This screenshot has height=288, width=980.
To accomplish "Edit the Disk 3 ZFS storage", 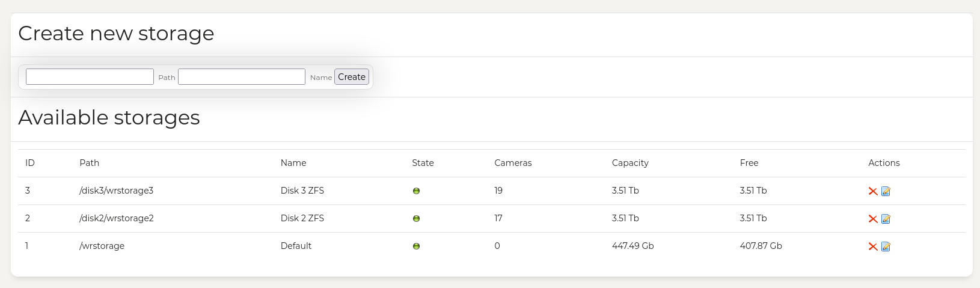I will 886,191.
